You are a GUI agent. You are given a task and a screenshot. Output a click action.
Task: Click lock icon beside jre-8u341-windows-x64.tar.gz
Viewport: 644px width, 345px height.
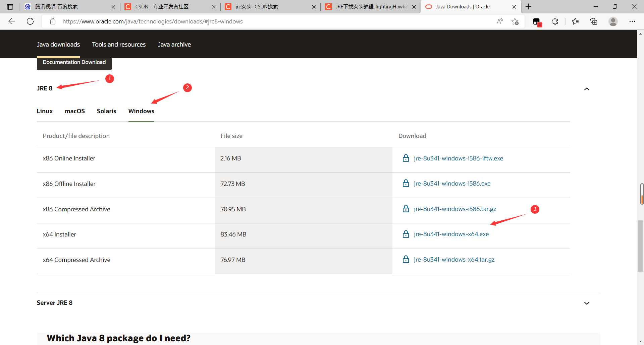tap(406, 259)
